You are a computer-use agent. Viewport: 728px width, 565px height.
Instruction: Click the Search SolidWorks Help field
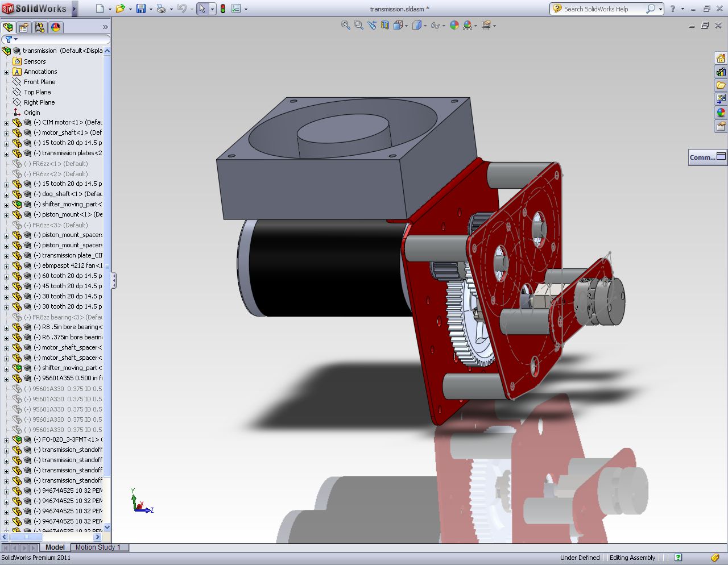click(x=603, y=9)
